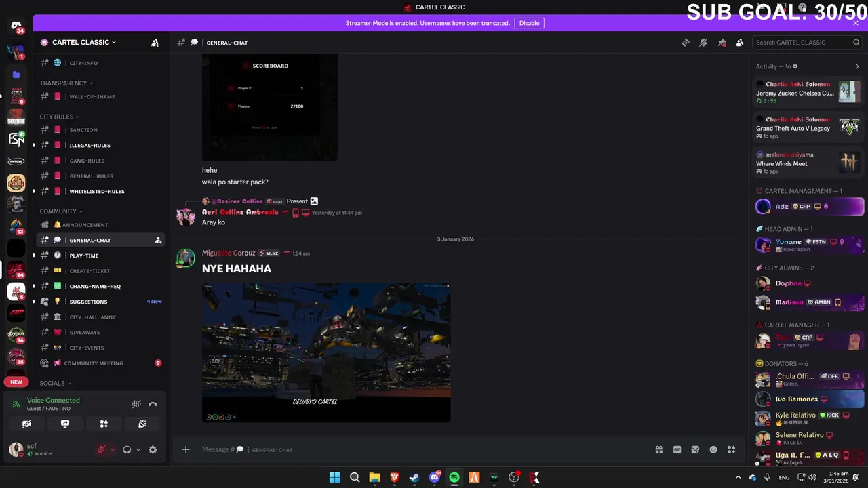Click the create invite icon on general-chat
The height and width of the screenshot is (488, 868).
[158, 240]
